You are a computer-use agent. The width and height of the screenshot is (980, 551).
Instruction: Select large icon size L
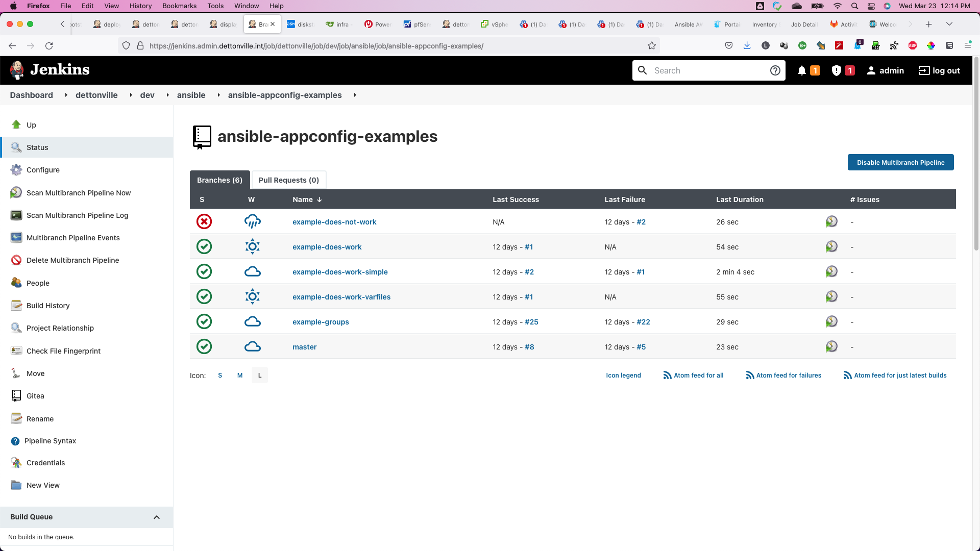pyautogui.click(x=260, y=375)
